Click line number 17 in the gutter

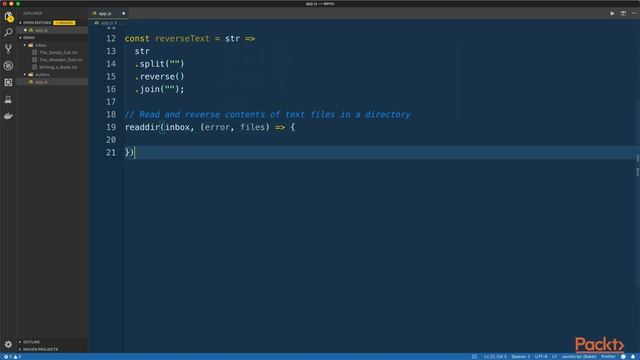[x=111, y=102]
